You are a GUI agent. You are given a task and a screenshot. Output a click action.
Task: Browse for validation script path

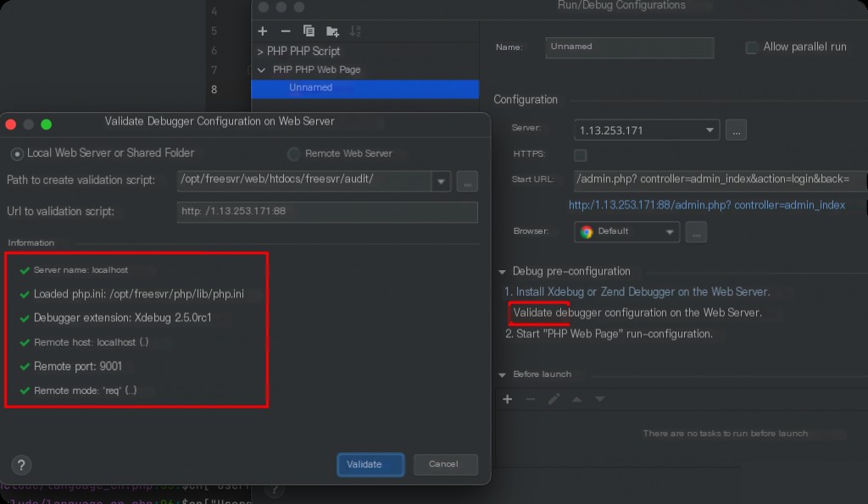(x=467, y=181)
